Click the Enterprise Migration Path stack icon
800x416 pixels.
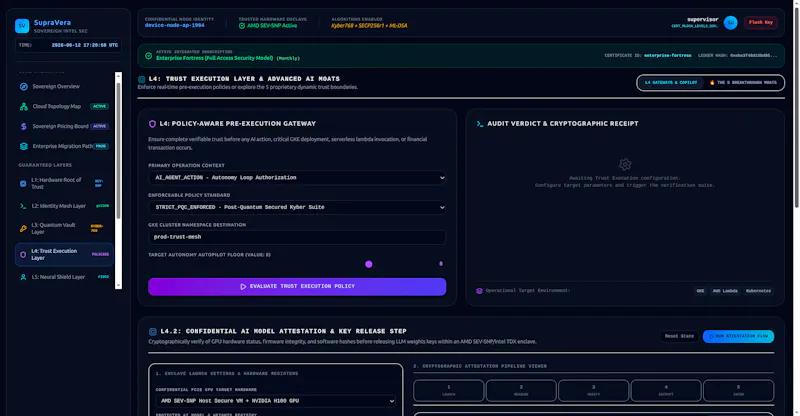(x=23, y=146)
